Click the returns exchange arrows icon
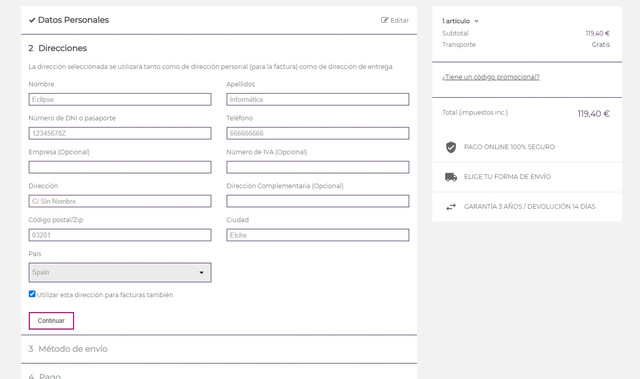 451,207
